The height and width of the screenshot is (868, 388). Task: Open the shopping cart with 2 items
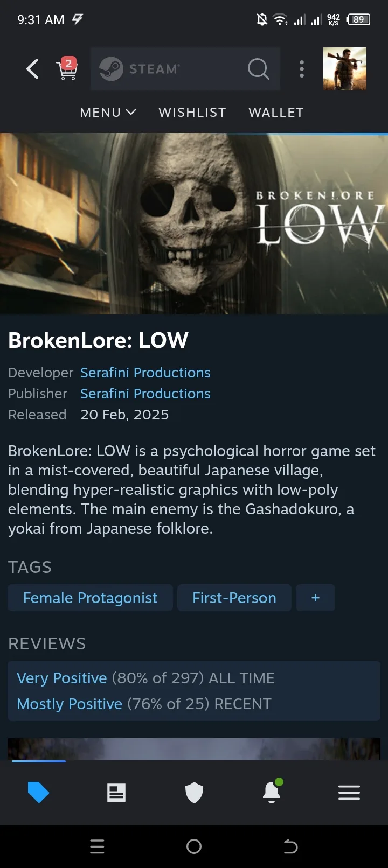click(67, 68)
